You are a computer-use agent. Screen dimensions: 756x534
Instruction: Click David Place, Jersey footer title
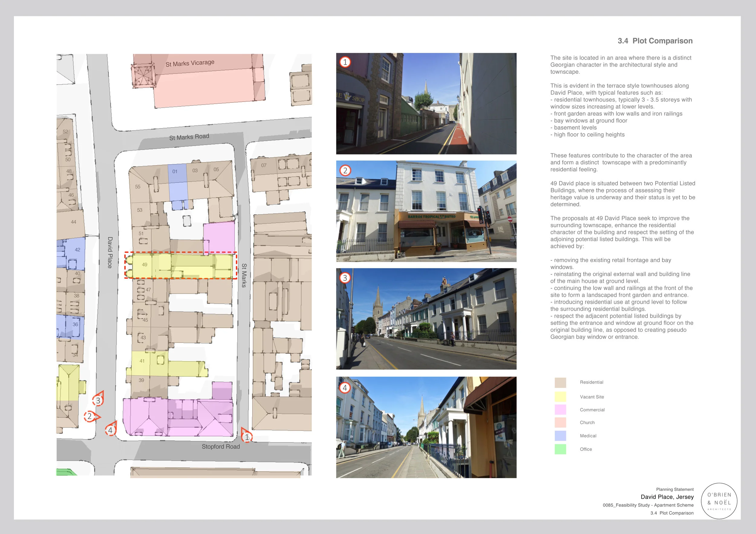point(667,497)
